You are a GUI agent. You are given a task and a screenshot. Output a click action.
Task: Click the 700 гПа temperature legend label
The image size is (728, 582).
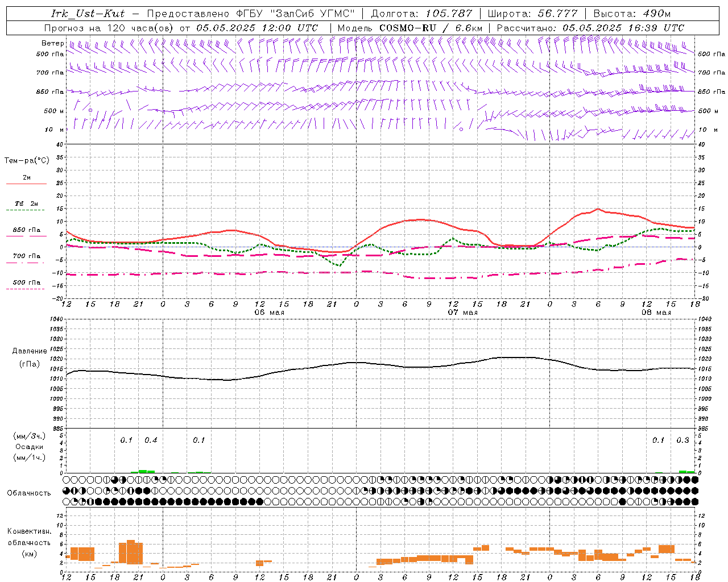[x=26, y=256]
